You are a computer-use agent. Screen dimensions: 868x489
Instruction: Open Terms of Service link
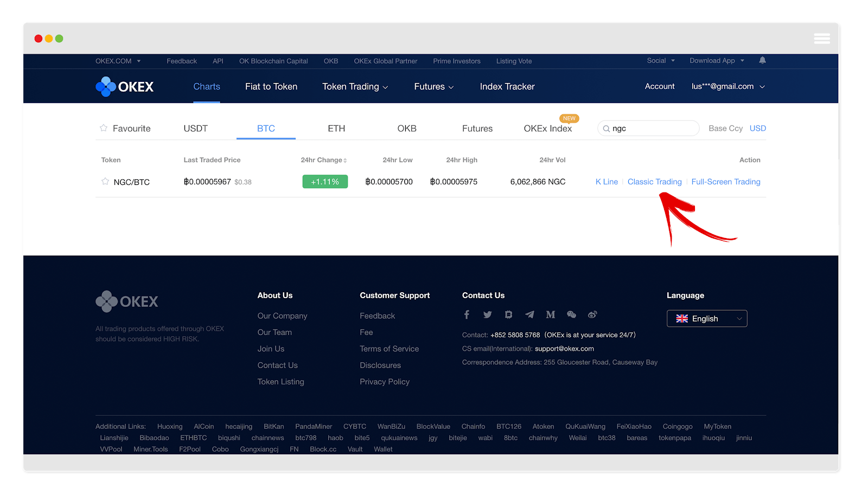pyautogui.click(x=389, y=349)
